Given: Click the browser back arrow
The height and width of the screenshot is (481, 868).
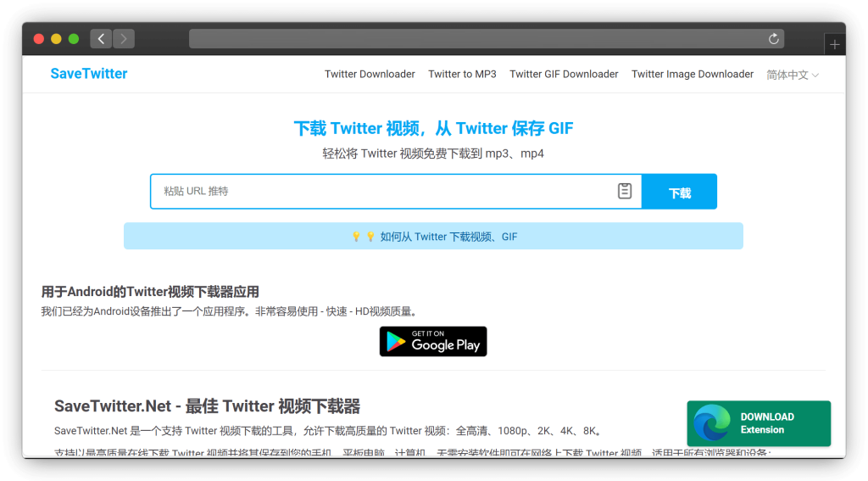Looking at the screenshot, I should pos(101,39).
